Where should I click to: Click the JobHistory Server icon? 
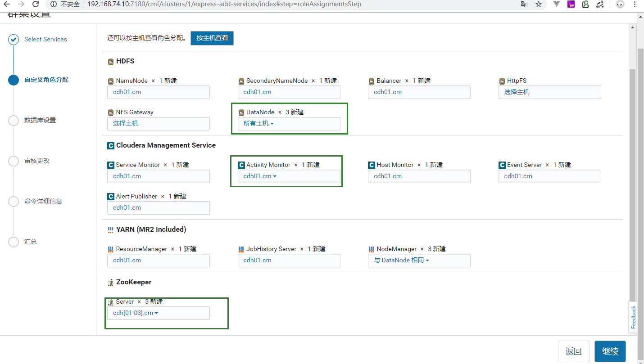click(241, 249)
